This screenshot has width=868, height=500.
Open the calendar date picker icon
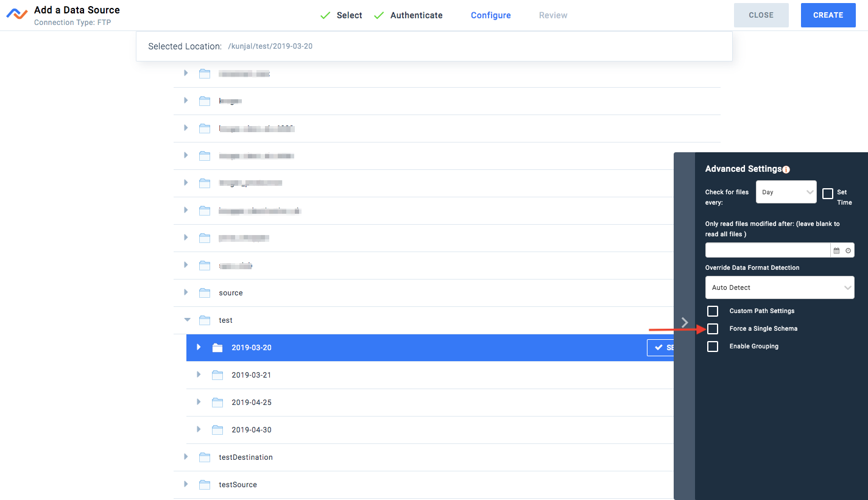(x=836, y=250)
